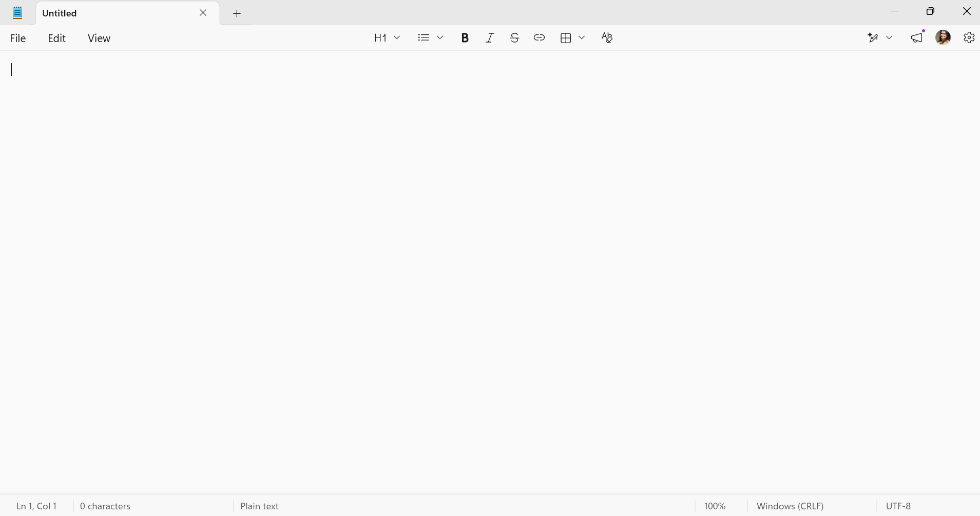Viewport: 980px width, 516px height.
Task: Apply strikethrough formatting
Action: [514, 37]
